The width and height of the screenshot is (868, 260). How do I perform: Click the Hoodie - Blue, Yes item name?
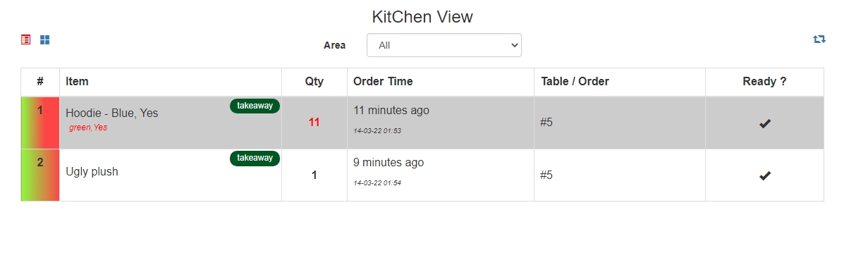(112, 113)
